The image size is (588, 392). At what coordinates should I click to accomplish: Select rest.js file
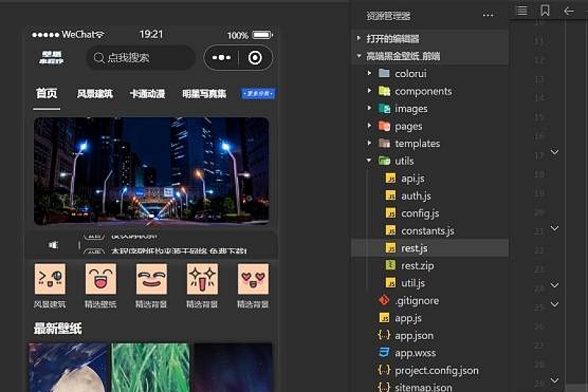430,248
